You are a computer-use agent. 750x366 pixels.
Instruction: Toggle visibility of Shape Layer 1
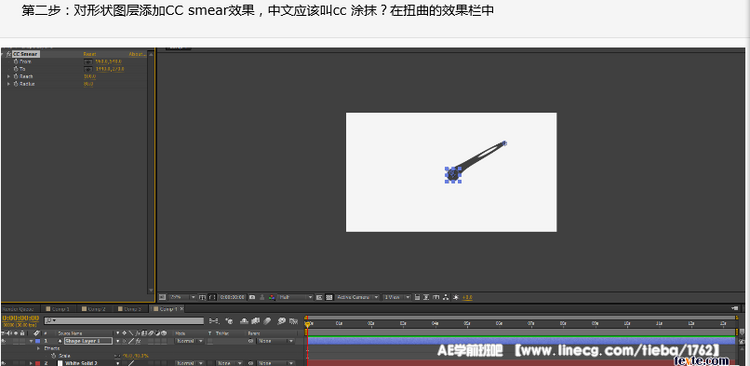point(3,341)
